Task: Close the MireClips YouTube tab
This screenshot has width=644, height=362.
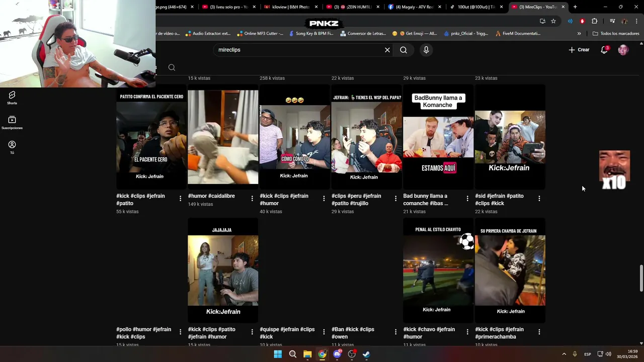Action: [563, 7]
